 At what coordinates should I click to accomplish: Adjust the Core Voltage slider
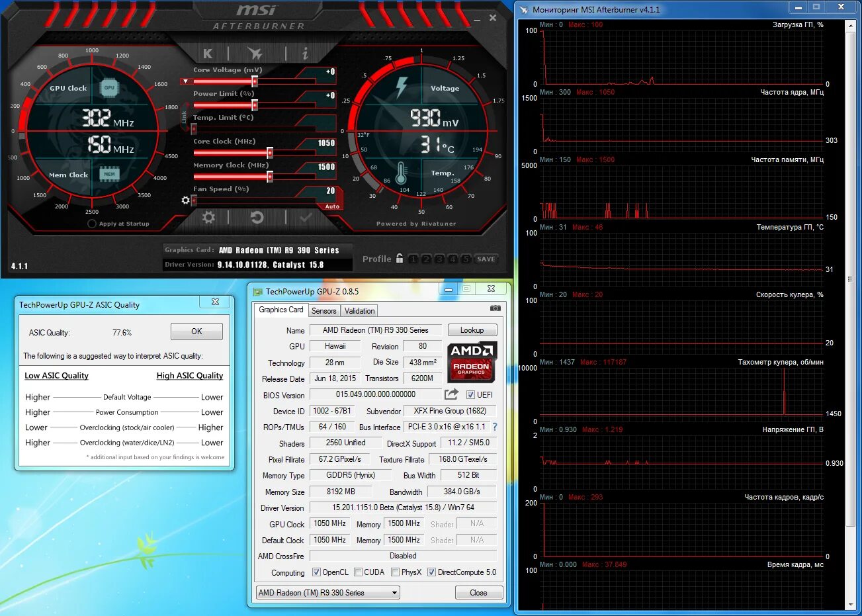(254, 81)
